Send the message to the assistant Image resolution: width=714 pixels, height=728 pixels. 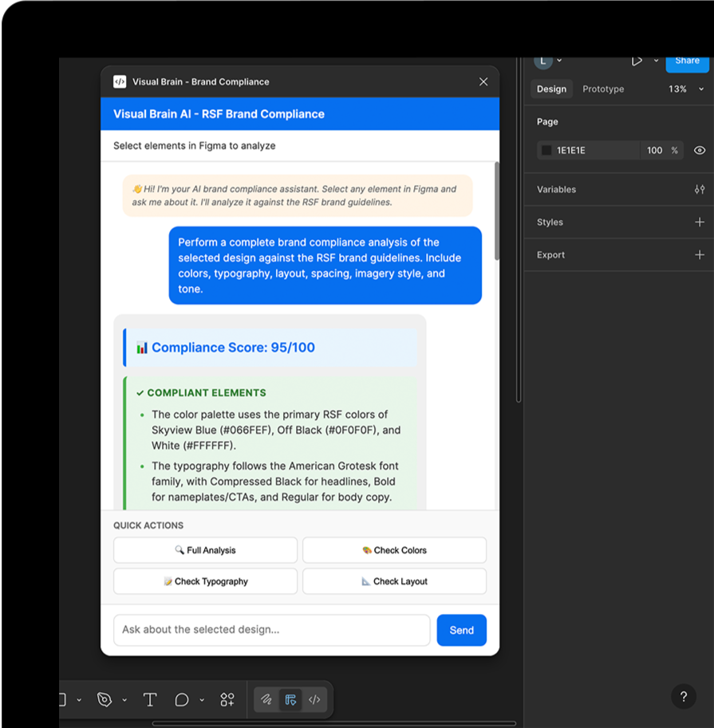click(x=461, y=630)
